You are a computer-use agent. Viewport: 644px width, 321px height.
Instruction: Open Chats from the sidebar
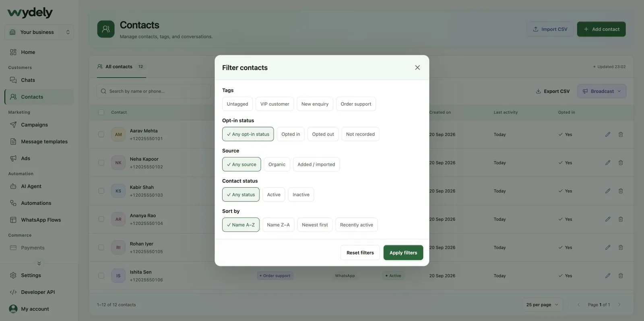(x=39, y=80)
